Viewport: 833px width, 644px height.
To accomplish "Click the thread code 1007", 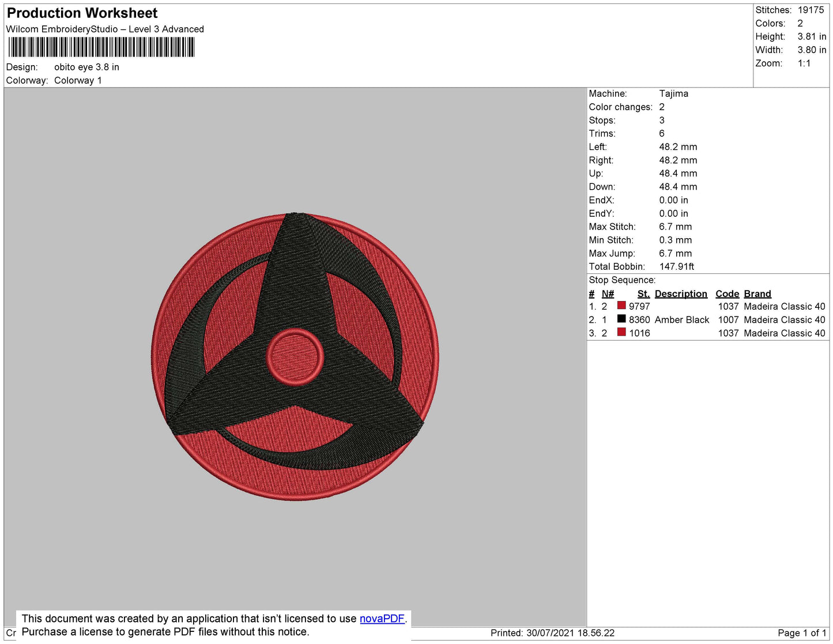I will (728, 320).
